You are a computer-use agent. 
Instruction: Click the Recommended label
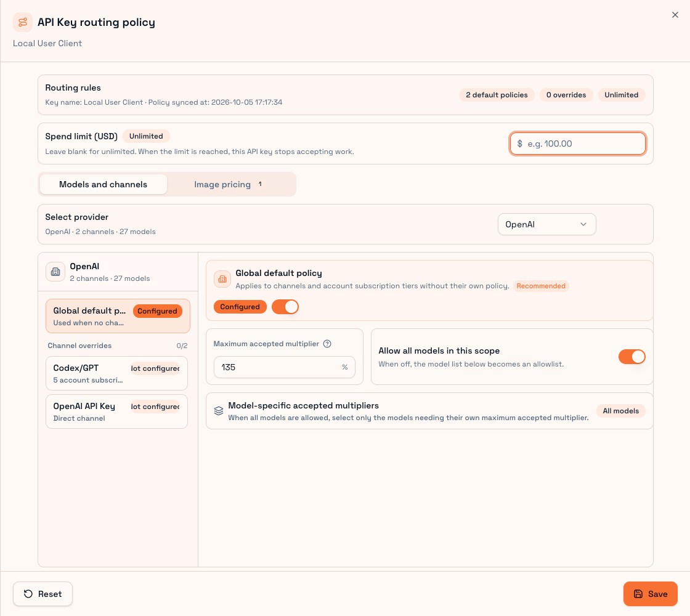541,286
